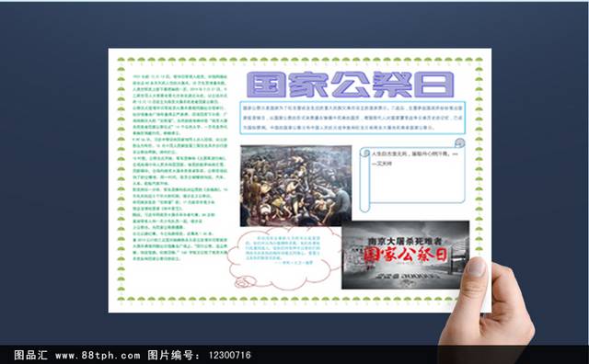Select the cloud-shaped speech bubble text

coord(283,249)
